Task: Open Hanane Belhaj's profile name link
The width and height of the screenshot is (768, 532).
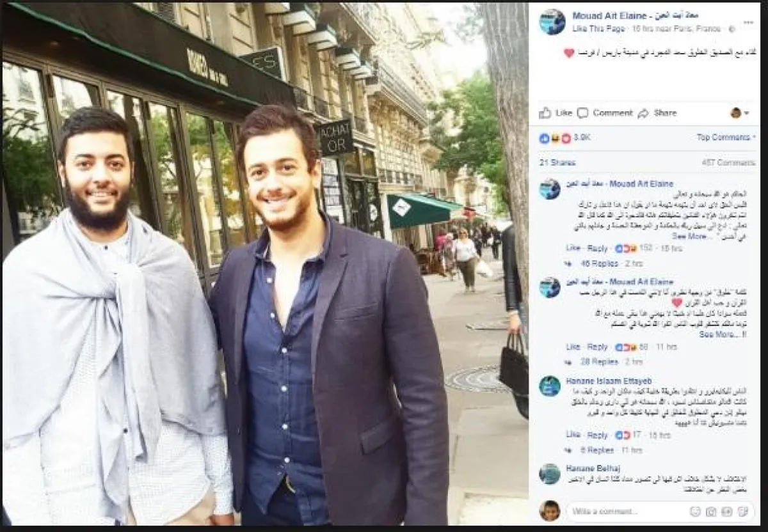Action: click(x=593, y=468)
